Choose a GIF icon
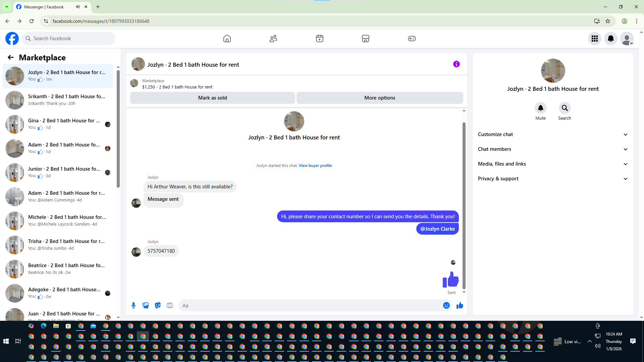This screenshot has width=644, height=362. [170, 305]
